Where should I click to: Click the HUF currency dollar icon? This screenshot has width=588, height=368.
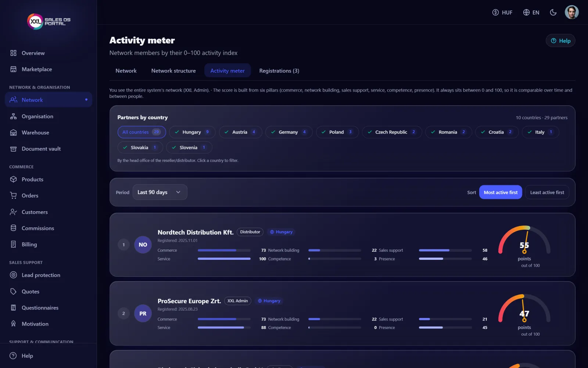click(495, 13)
